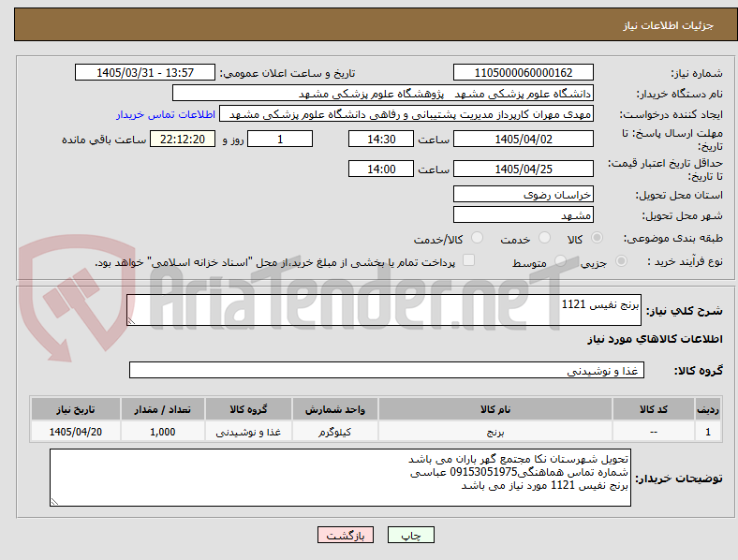
Task: Click the گروه کالا column header
Action: [248, 409]
